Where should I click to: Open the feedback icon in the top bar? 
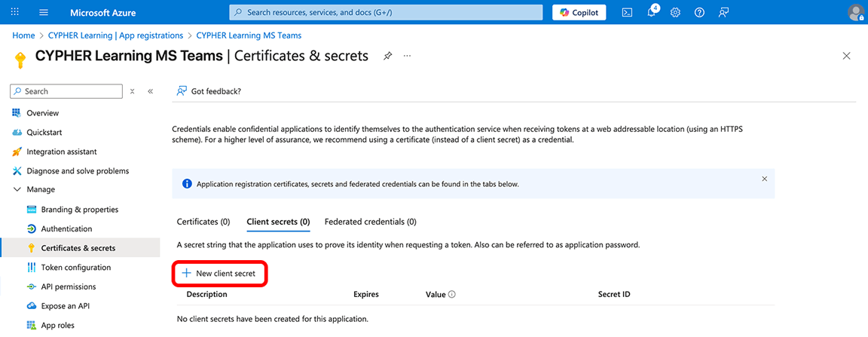coord(723,12)
